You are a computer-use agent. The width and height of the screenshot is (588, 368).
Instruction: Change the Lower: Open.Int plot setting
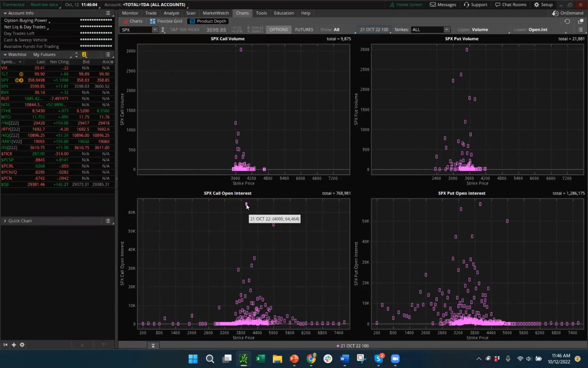(x=531, y=30)
